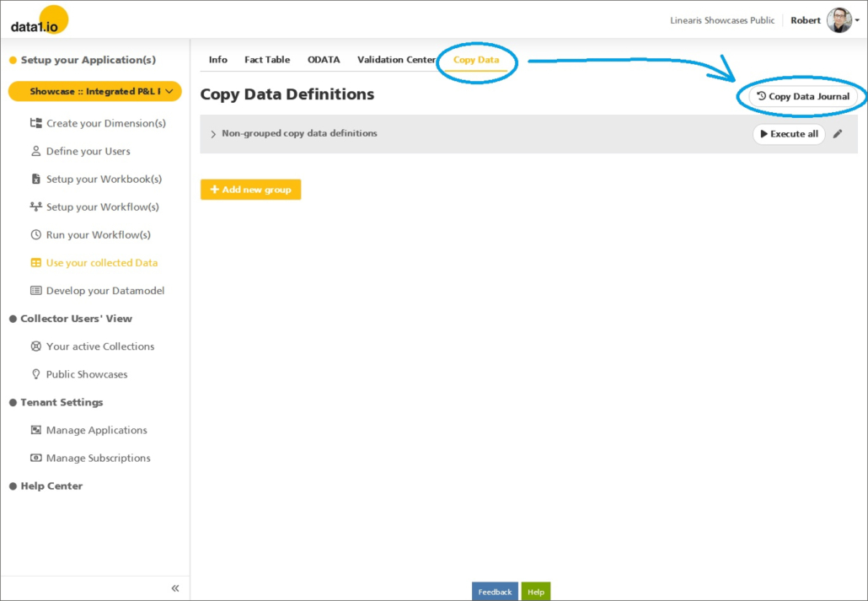The image size is (868, 601).
Task: Open the Copy Data Journal
Action: 803,97
